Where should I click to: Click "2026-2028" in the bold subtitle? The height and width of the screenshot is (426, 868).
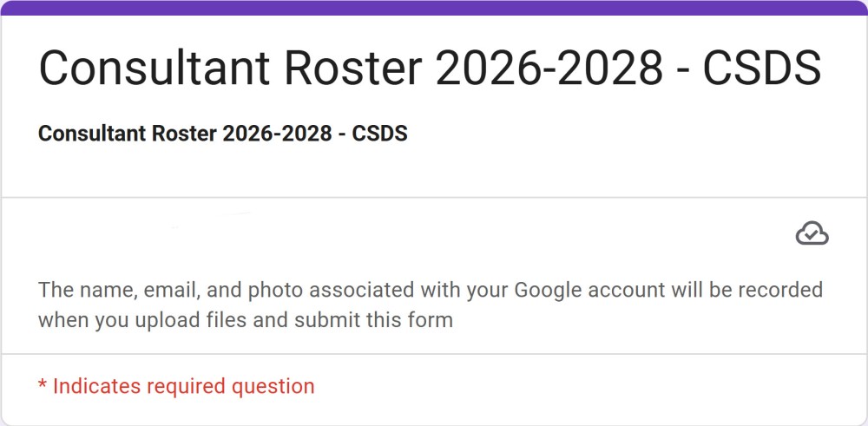277,134
